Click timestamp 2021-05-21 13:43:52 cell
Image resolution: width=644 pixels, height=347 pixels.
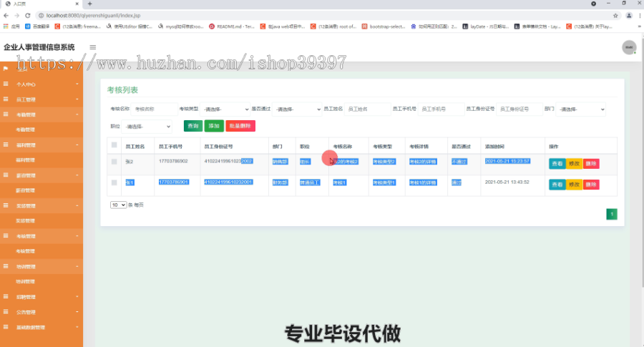click(x=507, y=182)
